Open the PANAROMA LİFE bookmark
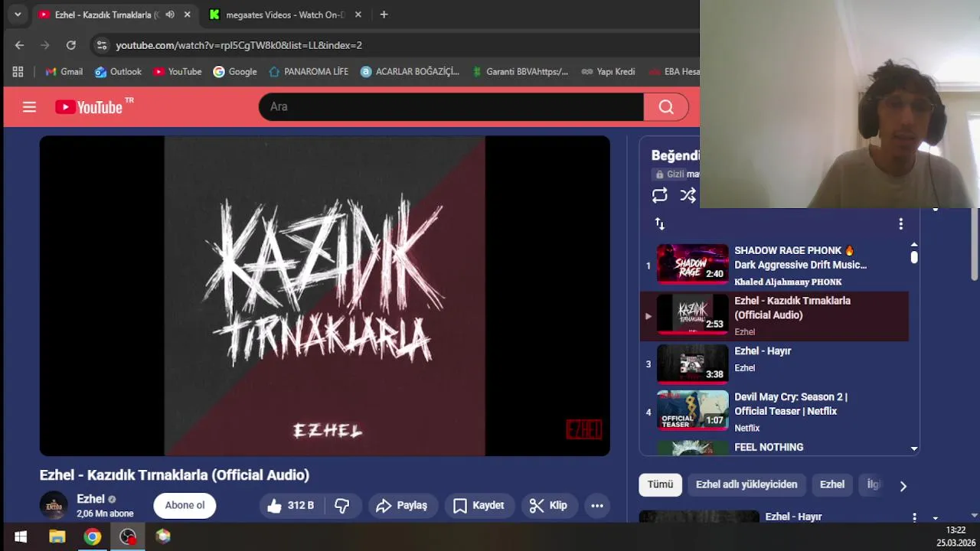980x551 pixels. click(309, 72)
